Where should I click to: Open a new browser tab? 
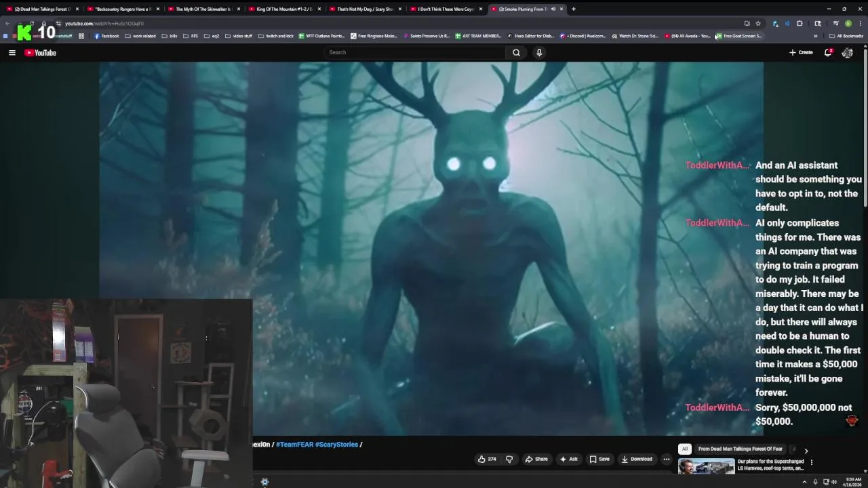573,9
